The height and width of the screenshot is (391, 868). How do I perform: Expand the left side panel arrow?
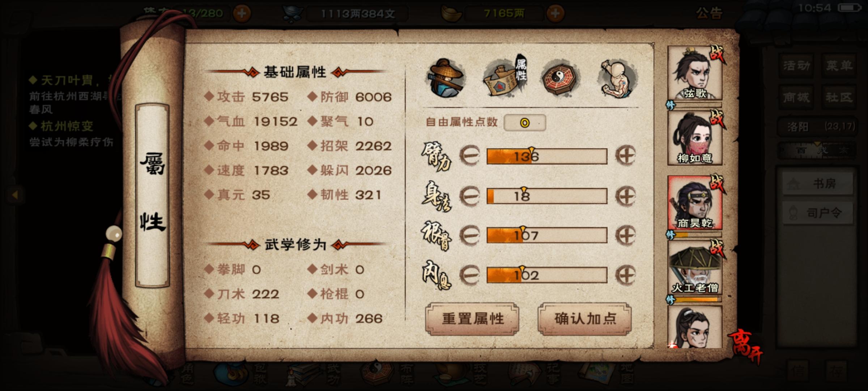pos(14,195)
